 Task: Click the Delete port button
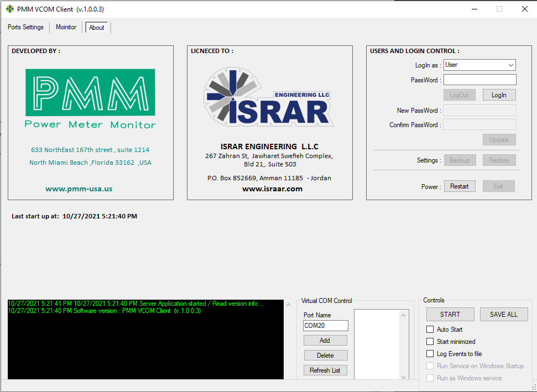coord(325,356)
